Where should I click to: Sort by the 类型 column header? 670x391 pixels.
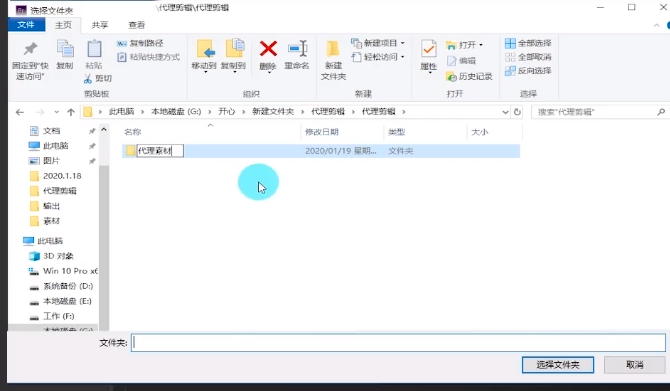(x=397, y=132)
